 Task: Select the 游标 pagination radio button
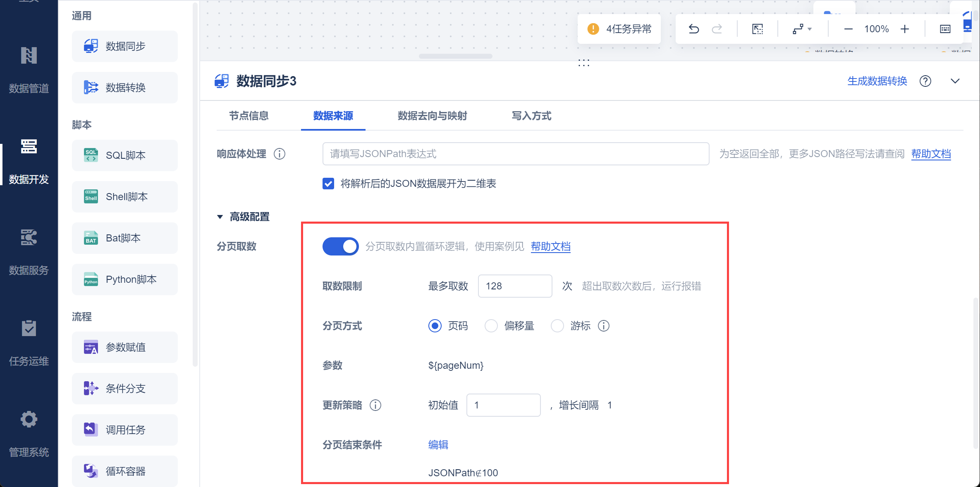point(557,326)
